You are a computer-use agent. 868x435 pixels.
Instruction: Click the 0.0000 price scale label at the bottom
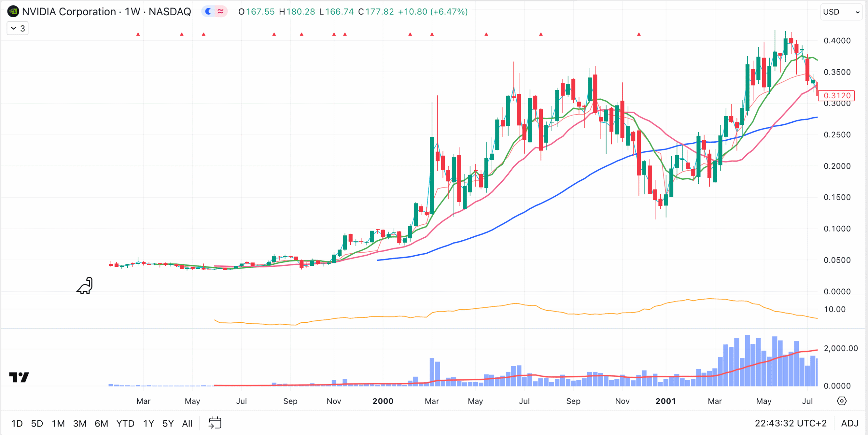pos(837,292)
